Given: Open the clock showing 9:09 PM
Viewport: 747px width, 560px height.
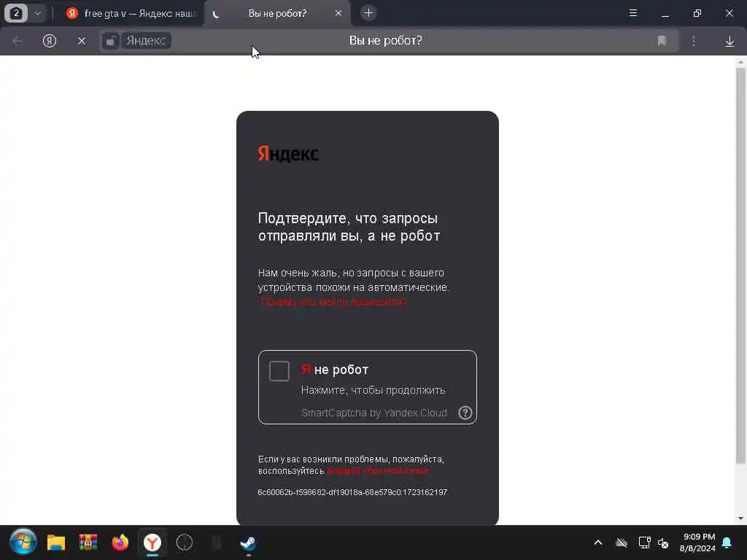Looking at the screenshot, I should pyautogui.click(x=697, y=542).
